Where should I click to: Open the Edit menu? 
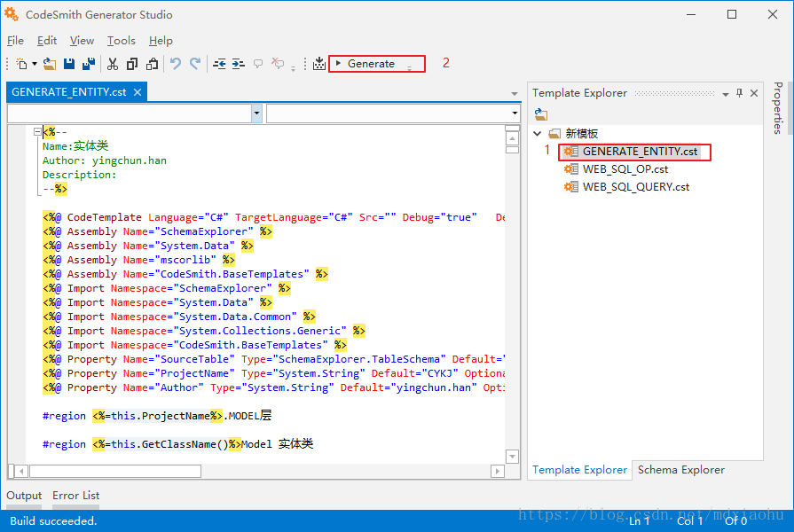point(47,41)
